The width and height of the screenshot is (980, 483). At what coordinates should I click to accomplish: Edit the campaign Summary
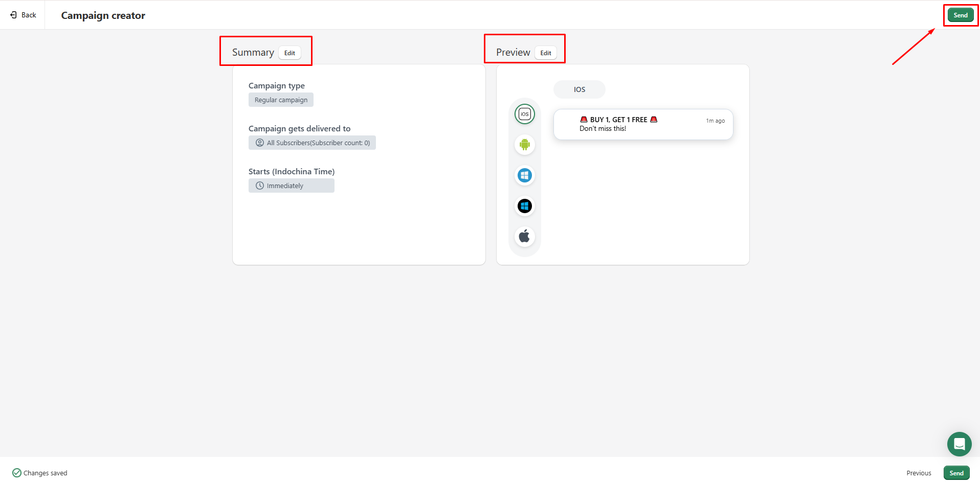tap(289, 53)
